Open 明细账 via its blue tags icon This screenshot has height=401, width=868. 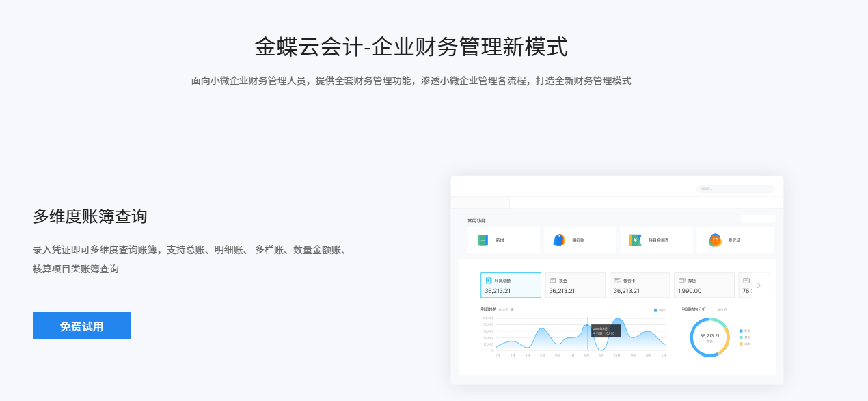[x=558, y=240]
